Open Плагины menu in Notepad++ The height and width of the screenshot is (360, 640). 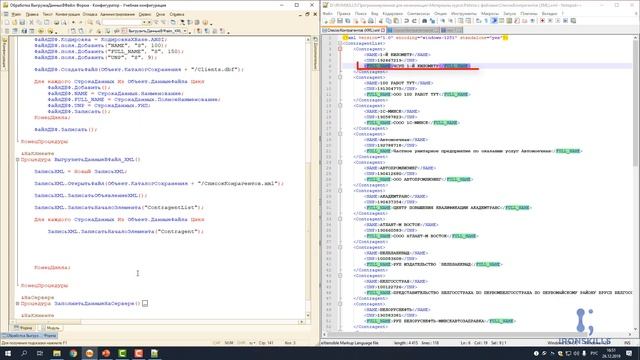[x=529, y=13]
